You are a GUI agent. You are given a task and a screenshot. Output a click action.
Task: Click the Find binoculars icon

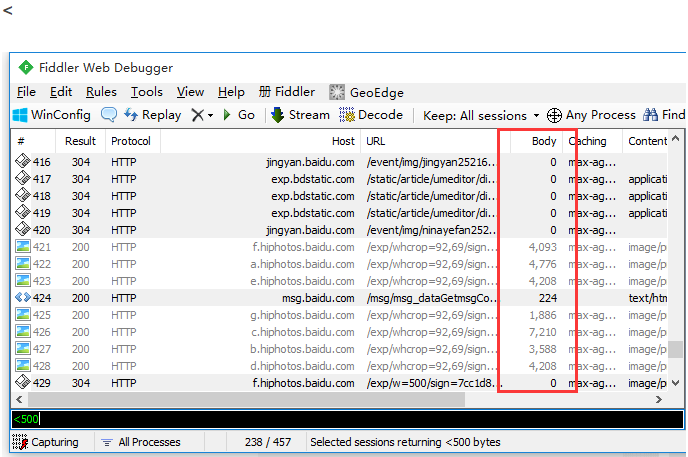point(650,115)
